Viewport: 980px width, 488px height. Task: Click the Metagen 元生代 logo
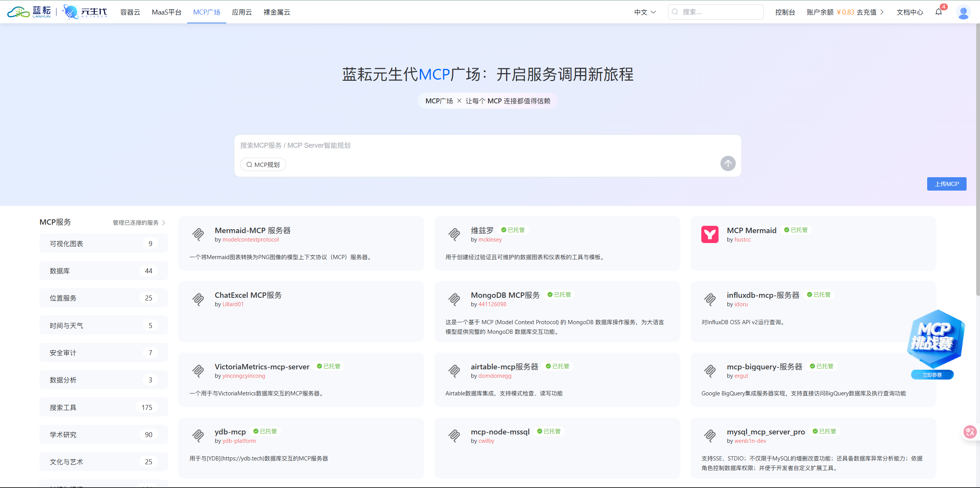[85, 12]
